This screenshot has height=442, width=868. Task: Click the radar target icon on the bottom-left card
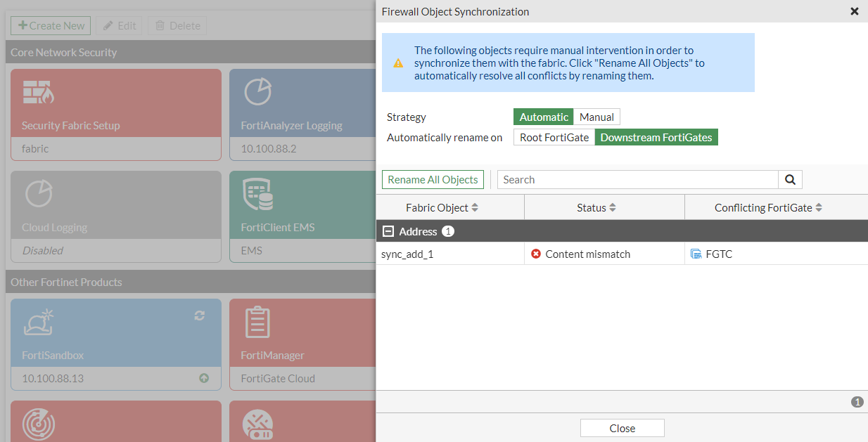click(38, 424)
